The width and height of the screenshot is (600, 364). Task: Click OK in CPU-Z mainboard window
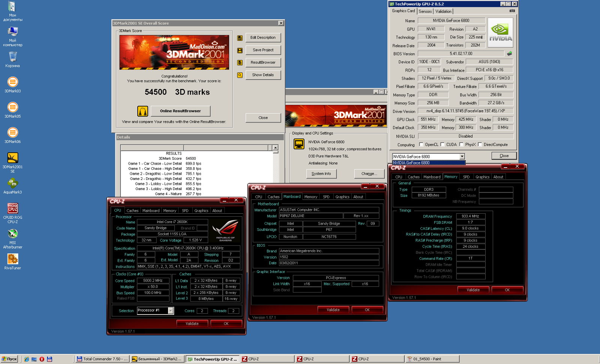click(x=367, y=310)
